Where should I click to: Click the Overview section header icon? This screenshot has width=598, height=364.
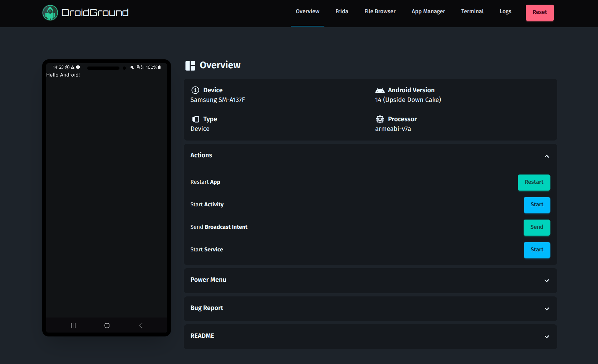(x=190, y=65)
